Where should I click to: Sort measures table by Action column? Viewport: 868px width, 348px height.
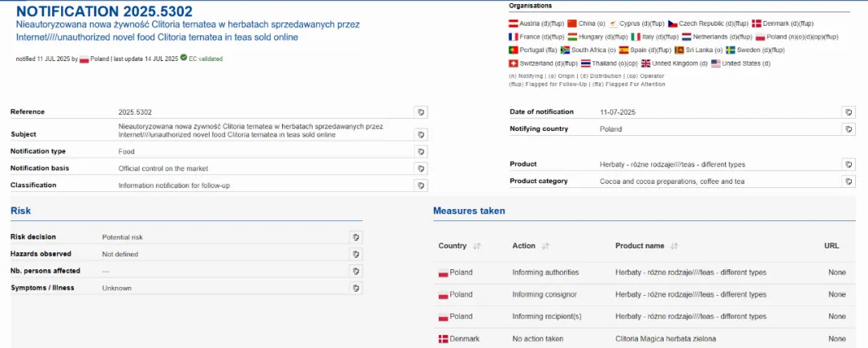pyautogui.click(x=546, y=246)
